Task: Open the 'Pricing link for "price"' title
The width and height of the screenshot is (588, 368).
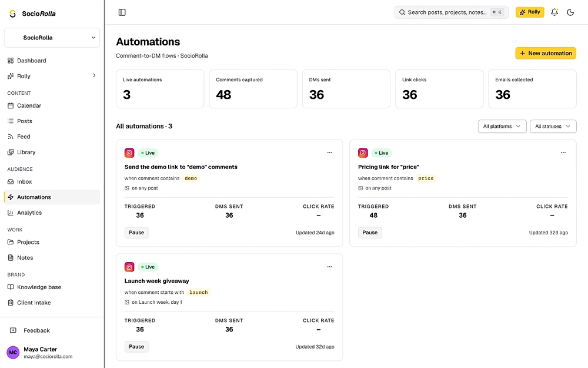Action: click(389, 167)
